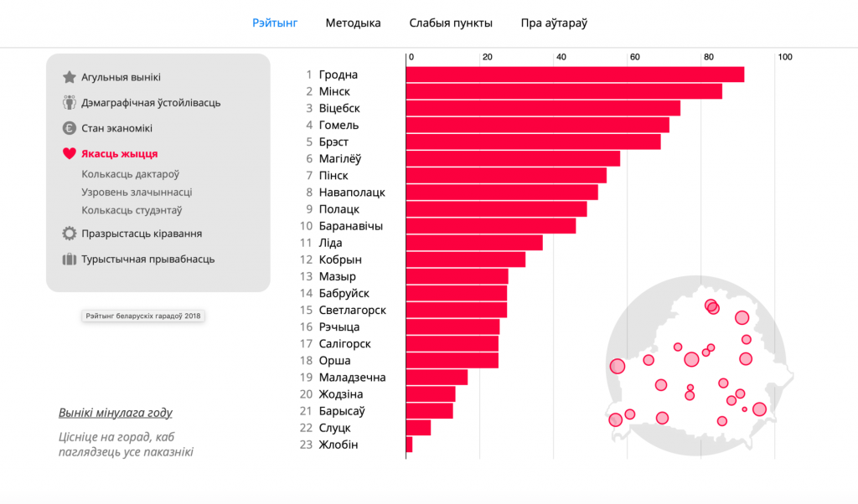Open the Пра аўтараў tab
This screenshot has width=858, height=504.
point(554,23)
